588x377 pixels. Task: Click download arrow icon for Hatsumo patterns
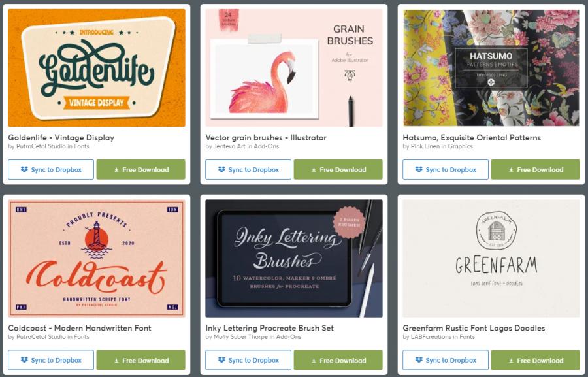[x=511, y=170]
